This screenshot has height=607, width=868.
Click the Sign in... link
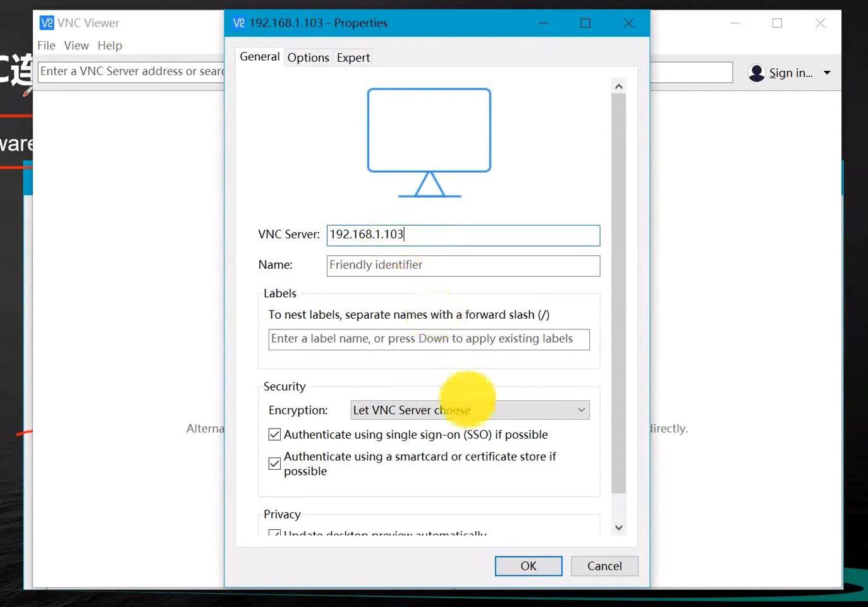(x=791, y=73)
